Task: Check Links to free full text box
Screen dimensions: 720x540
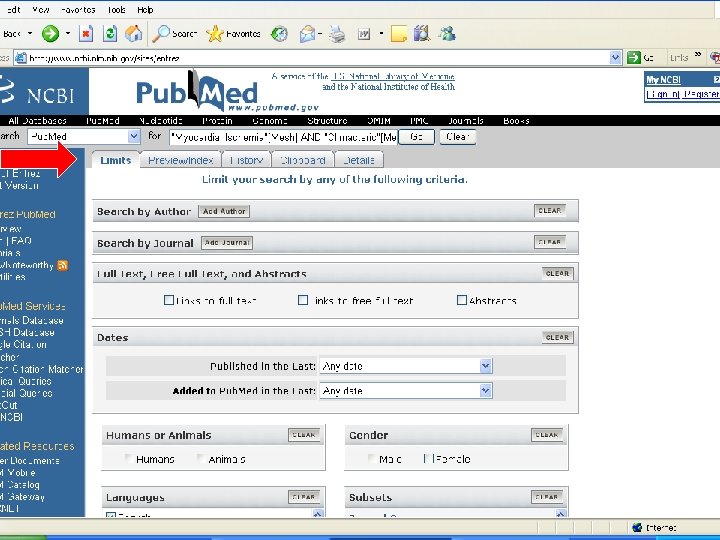Action: point(303,300)
